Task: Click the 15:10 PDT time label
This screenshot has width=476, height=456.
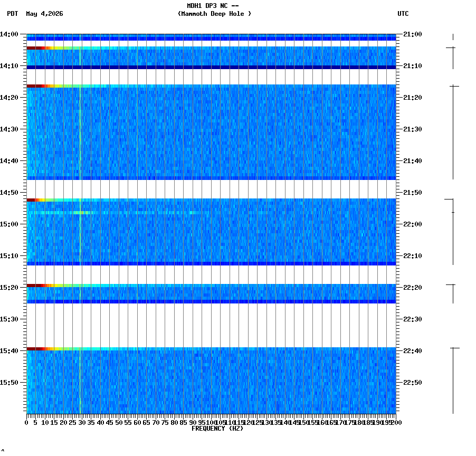Action: click(9, 255)
